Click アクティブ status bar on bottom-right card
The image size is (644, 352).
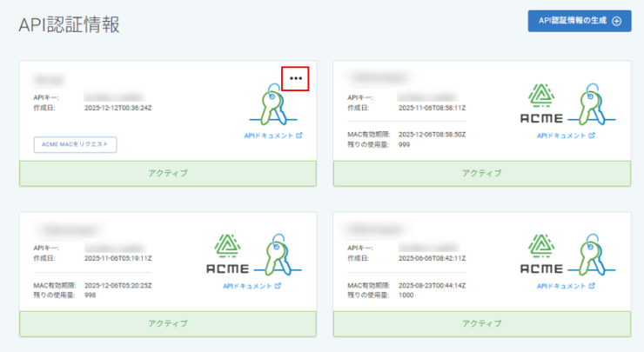[482, 323]
